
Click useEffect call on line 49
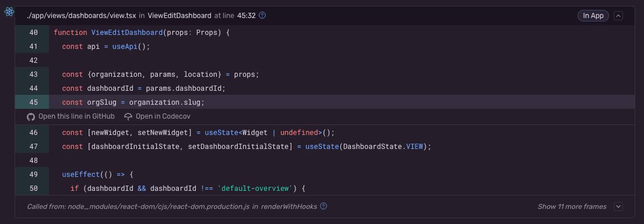[80, 175]
